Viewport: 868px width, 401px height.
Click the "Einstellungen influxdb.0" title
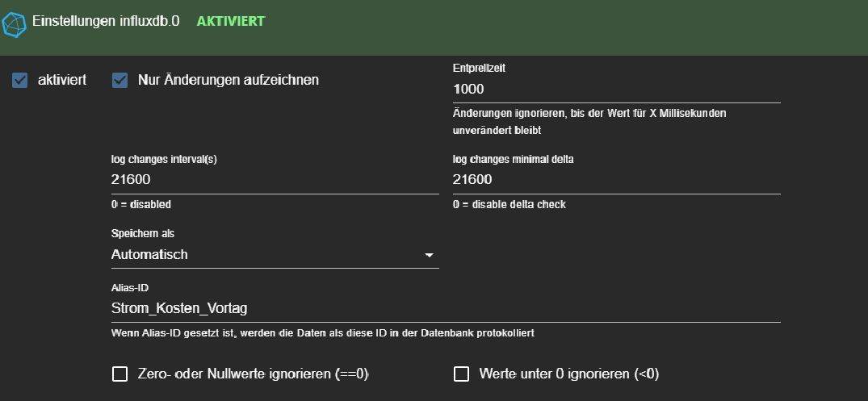106,22
